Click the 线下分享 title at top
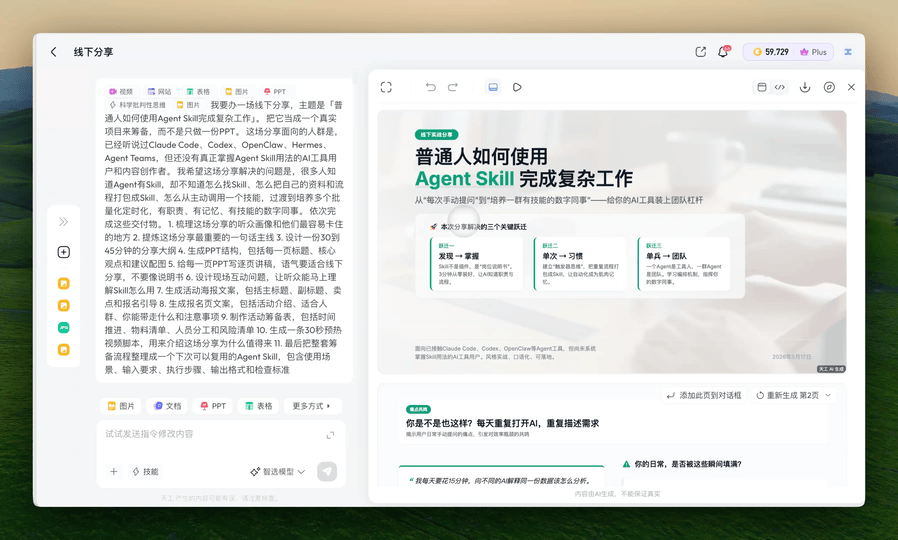Screen dimensions: 898x540 click(93, 52)
